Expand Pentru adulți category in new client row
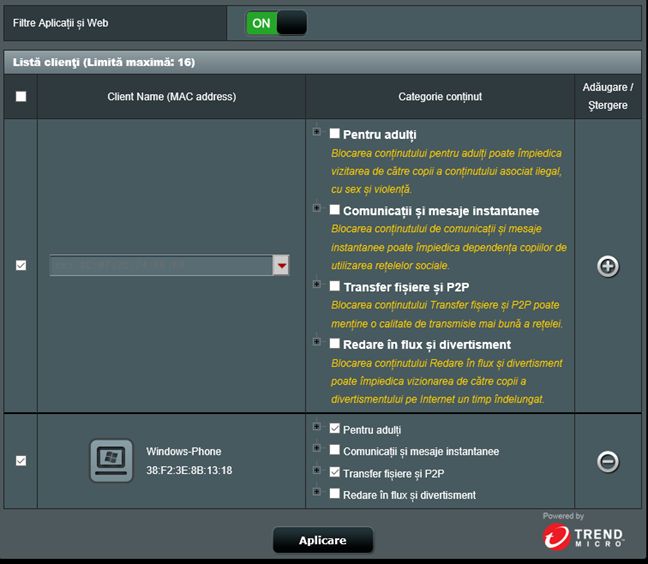This screenshot has height=564, width=648. coord(317,132)
